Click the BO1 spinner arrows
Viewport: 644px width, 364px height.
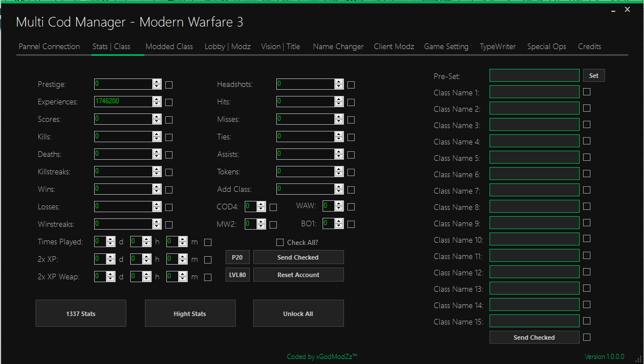coord(339,223)
